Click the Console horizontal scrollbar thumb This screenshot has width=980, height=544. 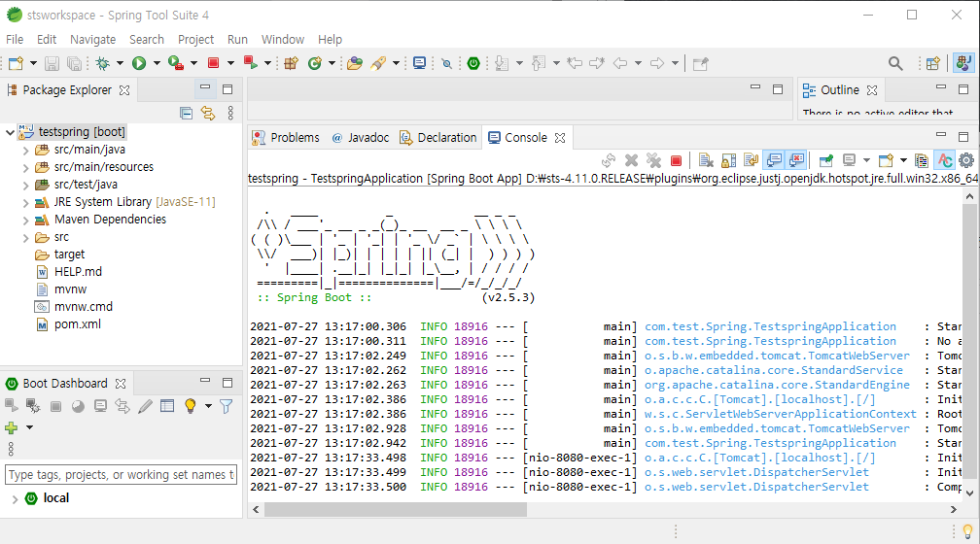click(396, 510)
